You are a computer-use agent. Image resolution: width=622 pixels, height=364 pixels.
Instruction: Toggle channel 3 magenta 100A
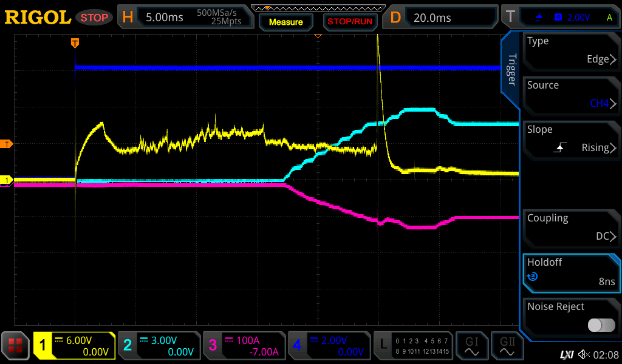tap(243, 345)
